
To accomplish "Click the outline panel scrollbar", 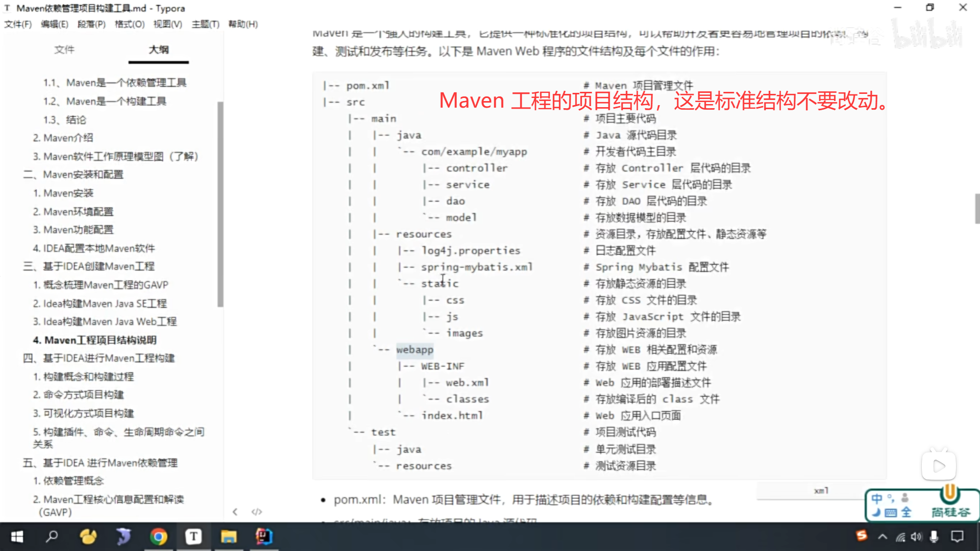I will coord(220,204).
